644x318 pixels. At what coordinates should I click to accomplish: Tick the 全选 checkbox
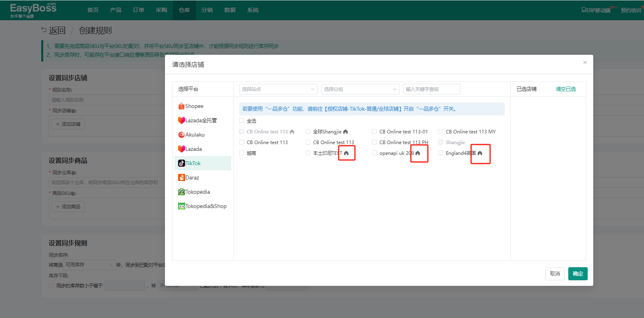point(241,121)
